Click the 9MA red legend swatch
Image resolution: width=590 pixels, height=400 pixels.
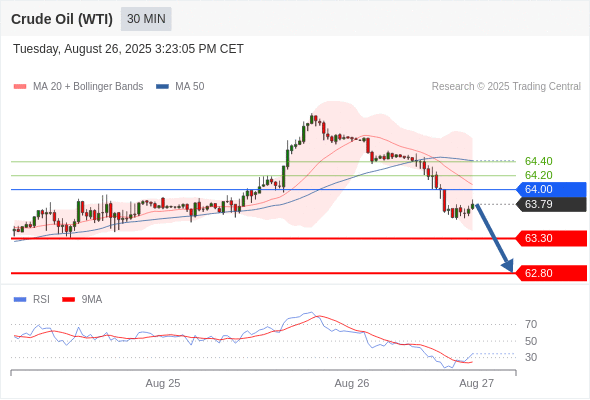point(68,300)
